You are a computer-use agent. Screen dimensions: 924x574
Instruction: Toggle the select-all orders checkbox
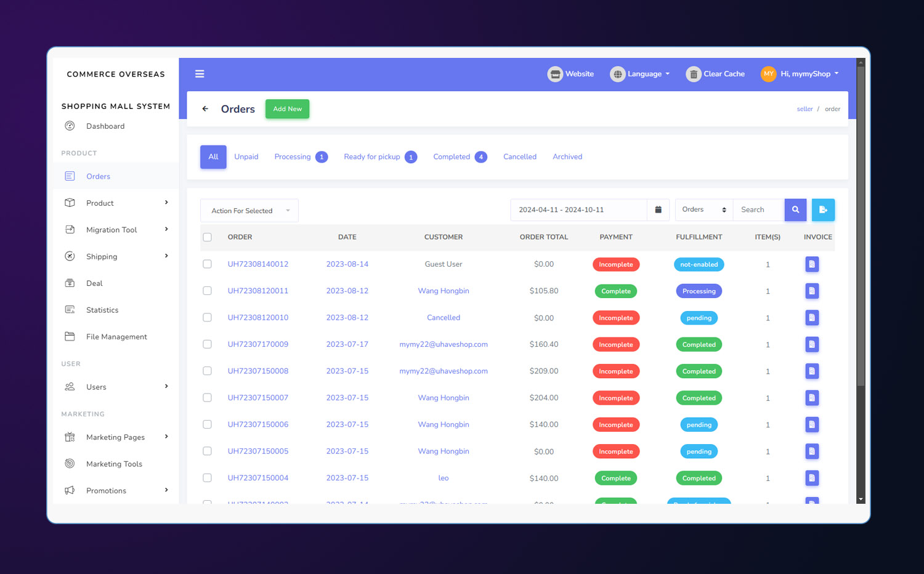pyautogui.click(x=208, y=237)
